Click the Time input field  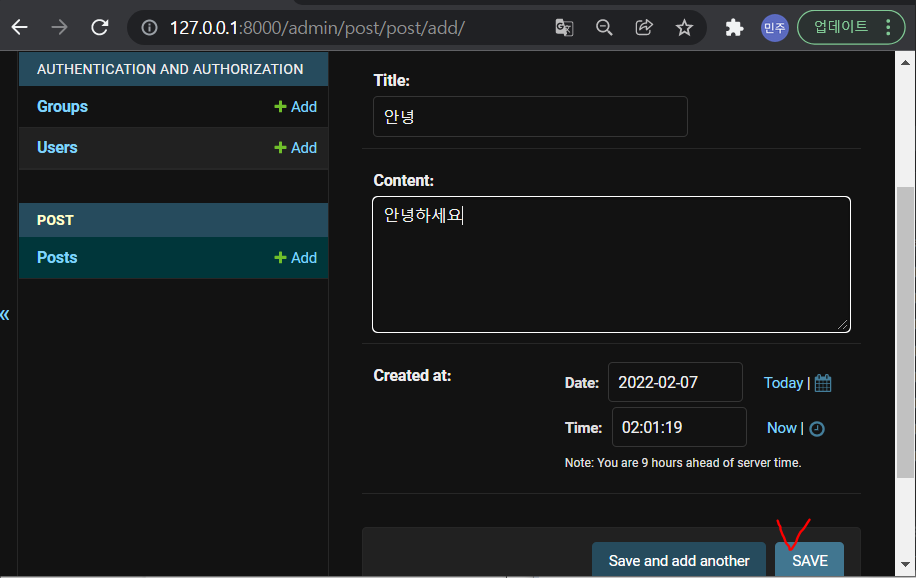click(x=679, y=427)
